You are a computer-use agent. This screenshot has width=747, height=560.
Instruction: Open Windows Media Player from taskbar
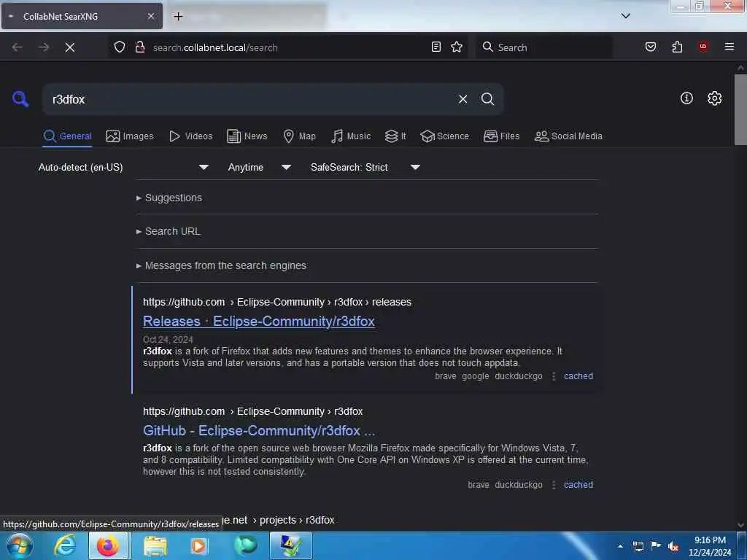click(x=198, y=545)
